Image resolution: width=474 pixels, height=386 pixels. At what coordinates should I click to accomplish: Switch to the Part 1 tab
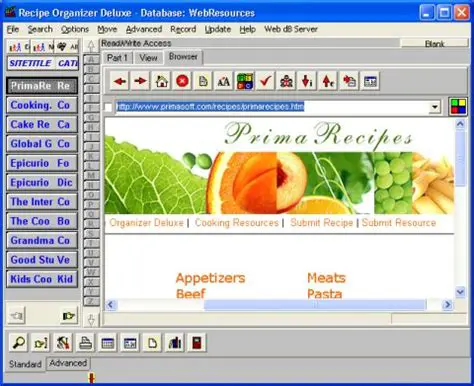[117, 58]
